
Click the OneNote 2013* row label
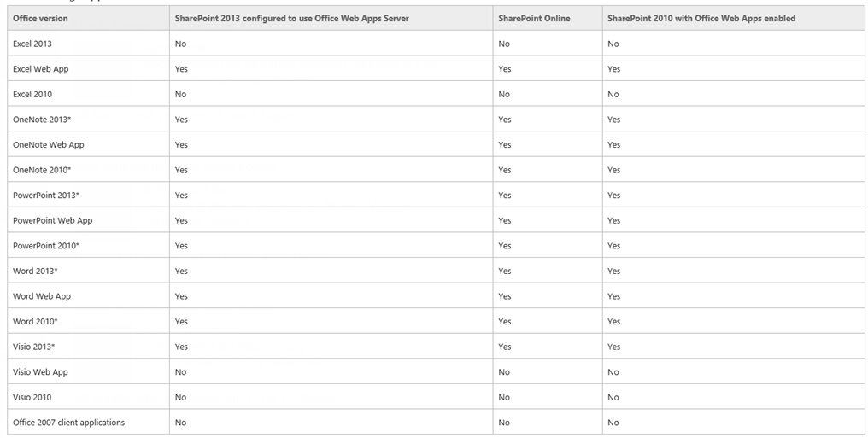pos(42,120)
